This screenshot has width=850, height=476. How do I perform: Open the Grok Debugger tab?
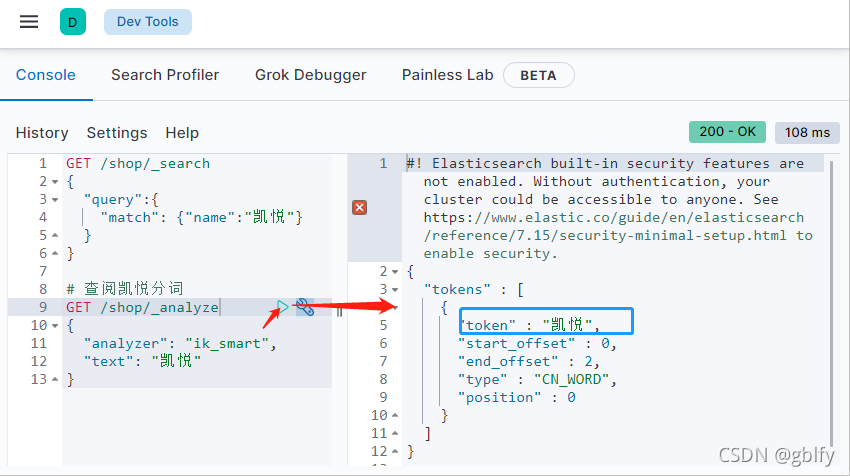coord(311,75)
